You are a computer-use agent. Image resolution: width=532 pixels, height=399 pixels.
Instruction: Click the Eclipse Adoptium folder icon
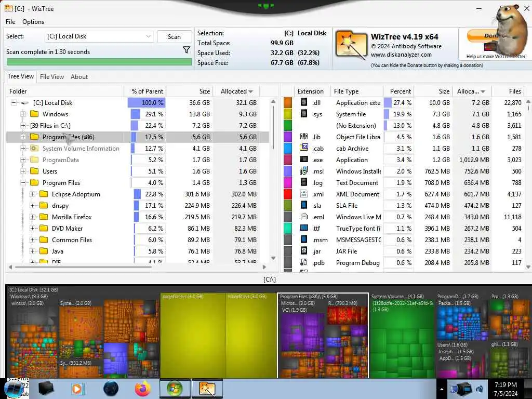pyautogui.click(x=44, y=194)
